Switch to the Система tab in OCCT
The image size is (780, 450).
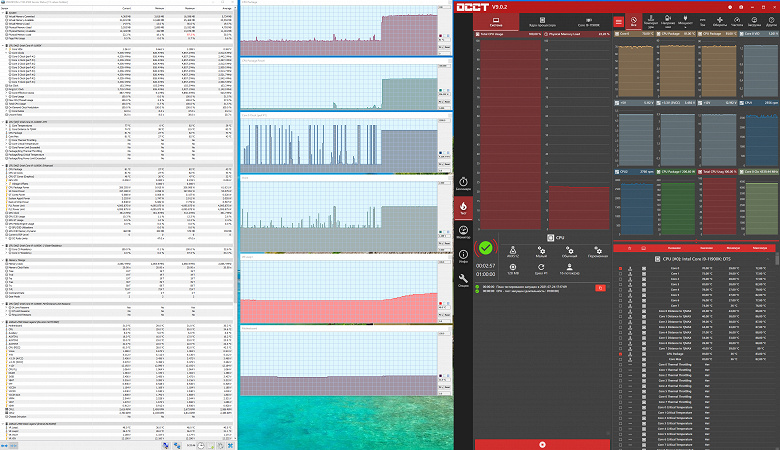click(x=495, y=22)
